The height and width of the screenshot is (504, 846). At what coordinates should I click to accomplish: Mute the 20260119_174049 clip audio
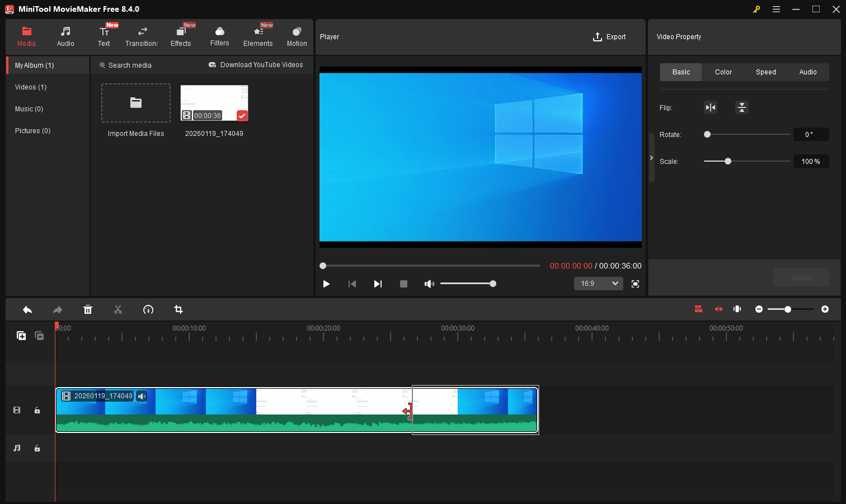pos(142,395)
